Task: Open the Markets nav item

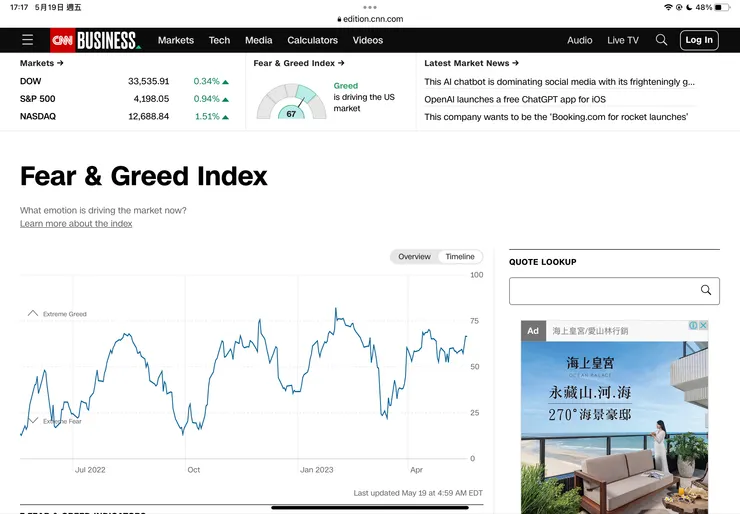Action: point(176,40)
